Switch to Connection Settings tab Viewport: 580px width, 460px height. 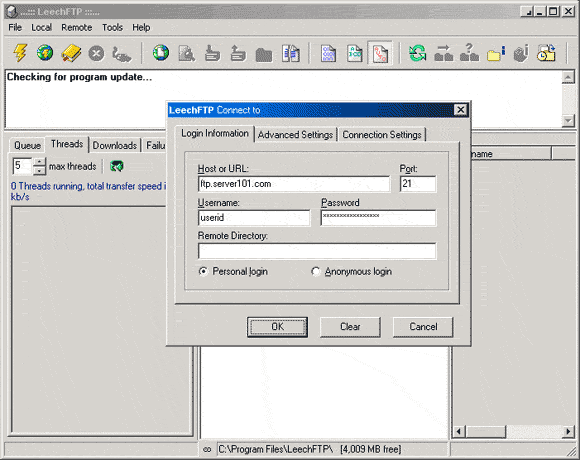tap(382, 135)
